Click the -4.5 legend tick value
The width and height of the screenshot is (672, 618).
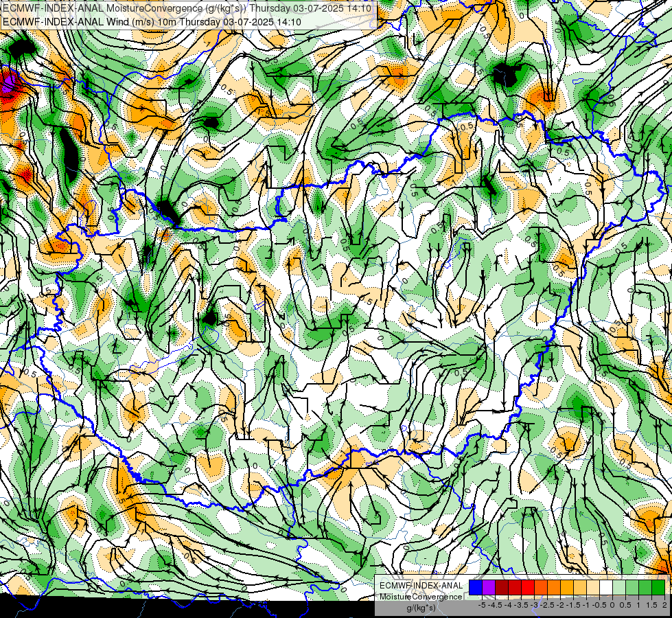(x=496, y=605)
